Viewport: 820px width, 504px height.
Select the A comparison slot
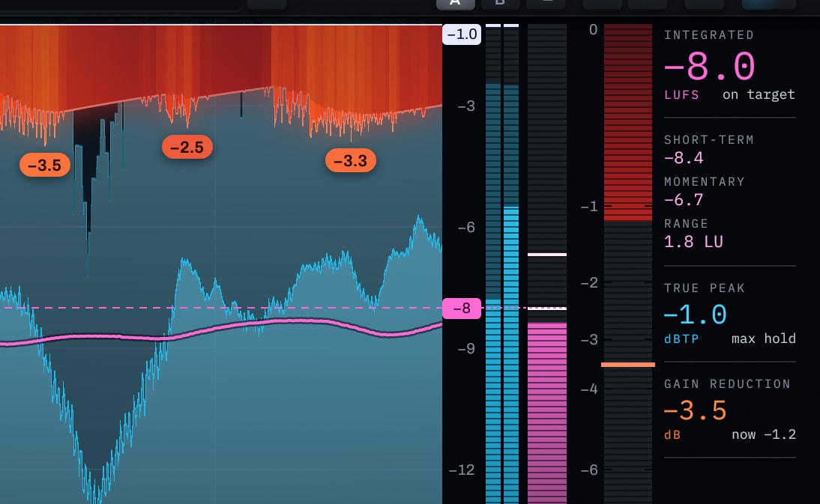click(x=456, y=4)
